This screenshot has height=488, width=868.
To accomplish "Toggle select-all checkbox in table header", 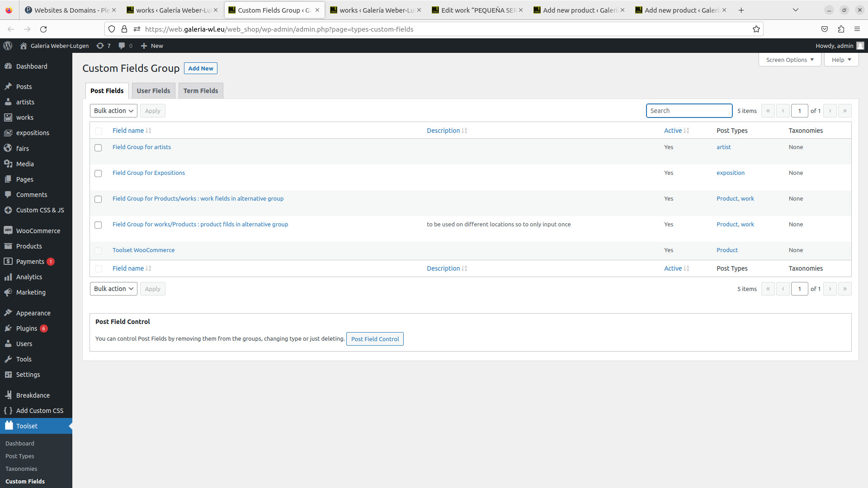I will pyautogui.click(x=98, y=131).
